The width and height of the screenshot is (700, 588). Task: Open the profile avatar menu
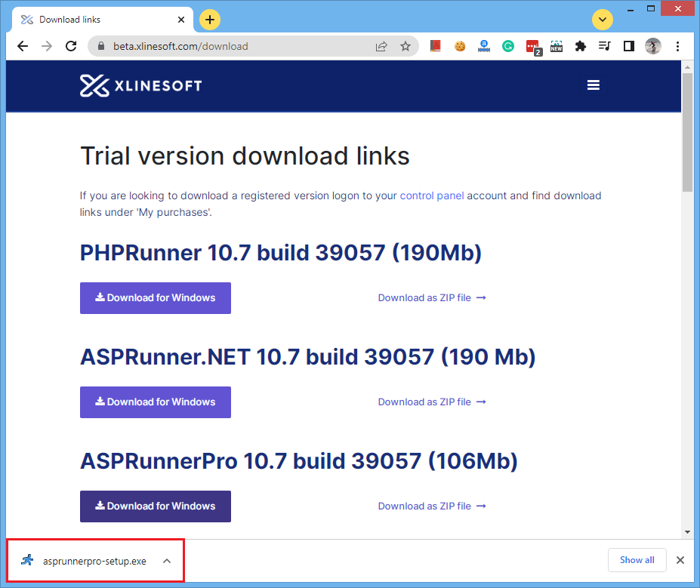coord(653,46)
